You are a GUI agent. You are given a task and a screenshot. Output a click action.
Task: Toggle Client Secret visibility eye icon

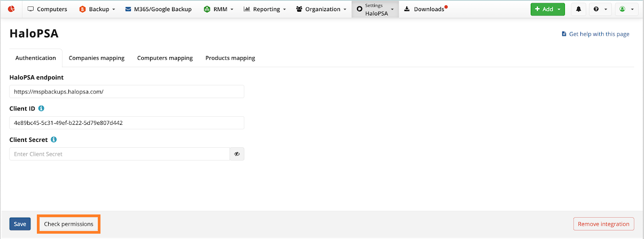(x=237, y=154)
